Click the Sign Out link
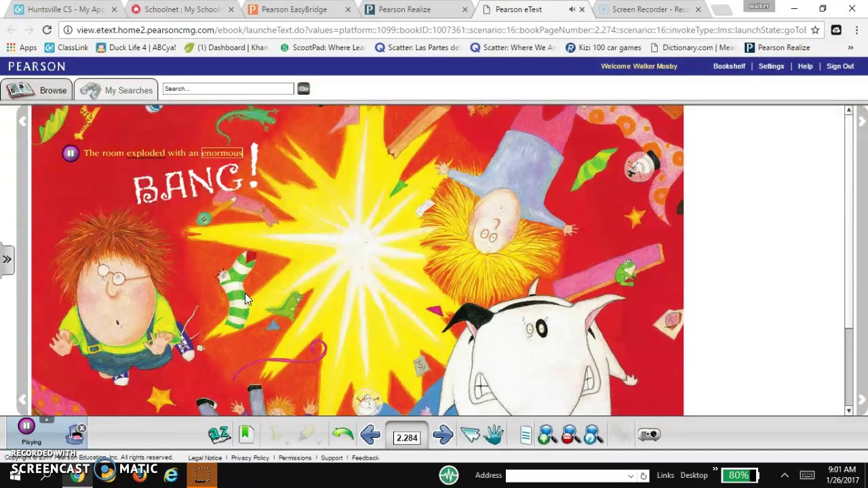Screen dimensions: 868x488 pos(840,66)
